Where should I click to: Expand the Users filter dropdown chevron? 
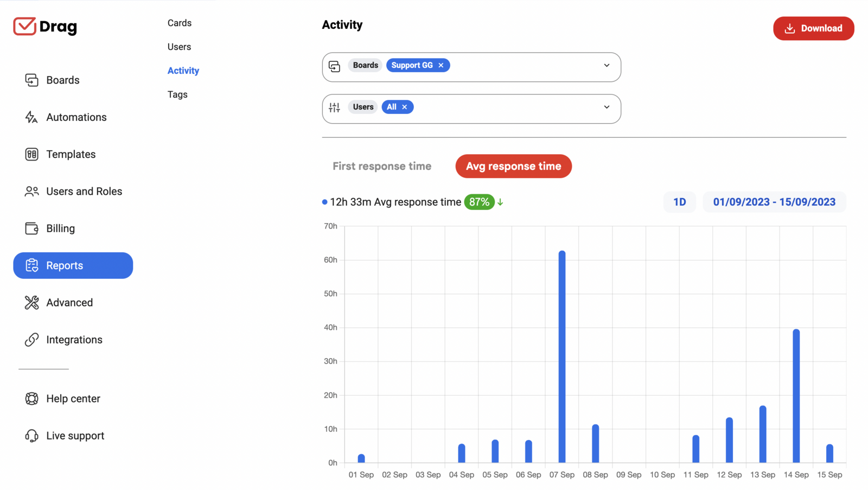click(x=607, y=107)
